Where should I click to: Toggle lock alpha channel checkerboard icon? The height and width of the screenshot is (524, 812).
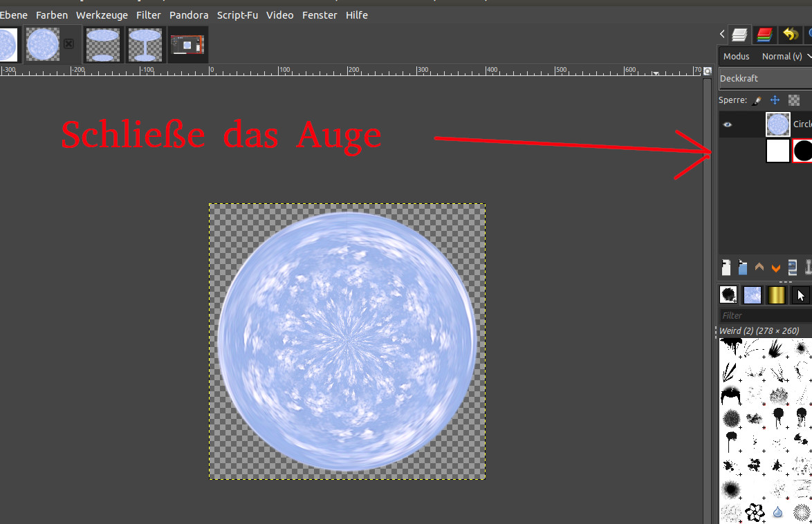coord(794,100)
